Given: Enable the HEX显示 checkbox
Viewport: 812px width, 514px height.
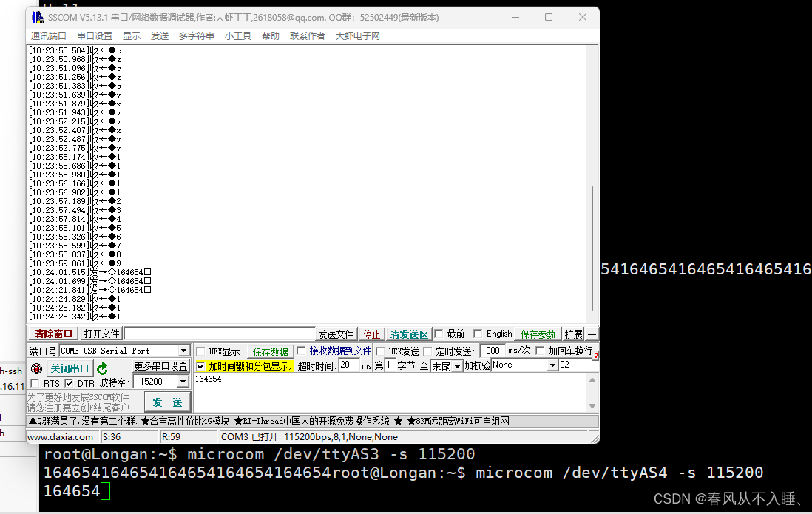Looking at the screenshot, I should tap(200, 351).
